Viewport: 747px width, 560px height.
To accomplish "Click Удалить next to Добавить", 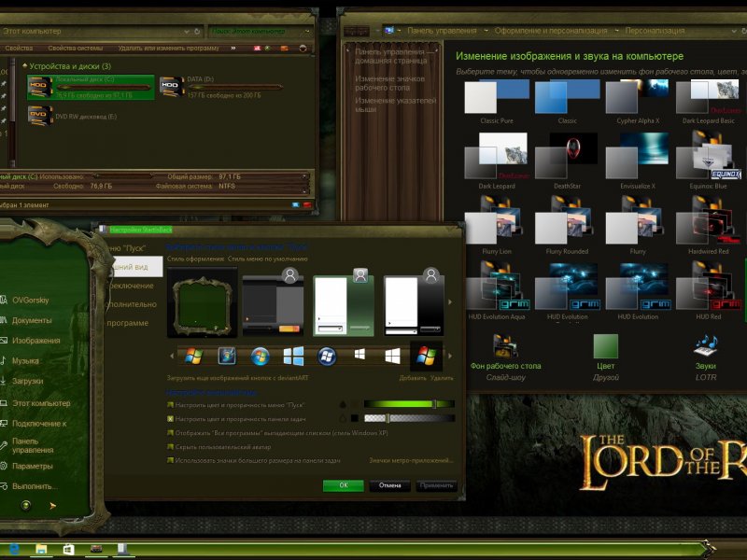I will 442,378.
